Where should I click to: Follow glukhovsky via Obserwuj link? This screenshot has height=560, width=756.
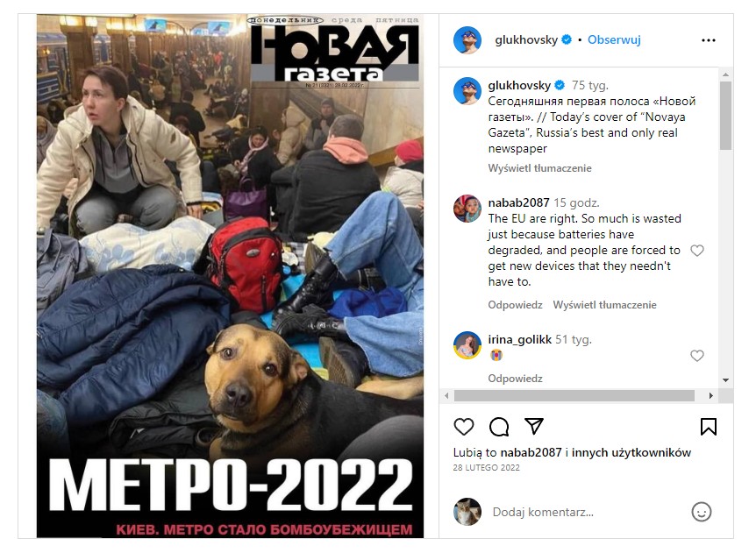(614, 40)
